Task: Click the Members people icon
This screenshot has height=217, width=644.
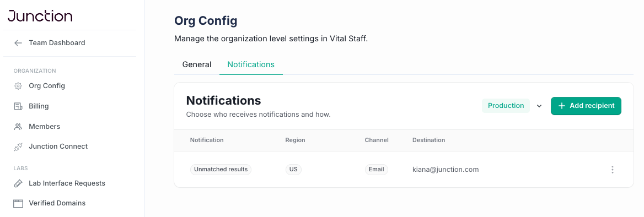Action: coord(18,127)
